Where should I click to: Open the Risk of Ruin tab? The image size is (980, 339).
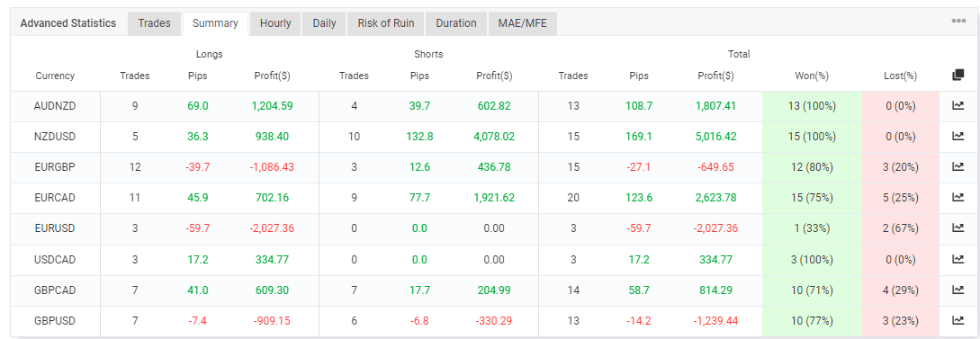click(x=386, y=23)
